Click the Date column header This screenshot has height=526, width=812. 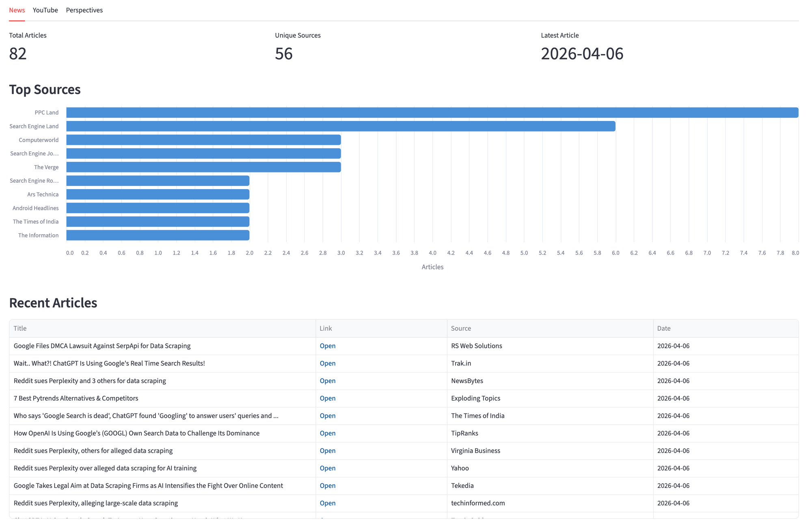click(x=664, y=328)
